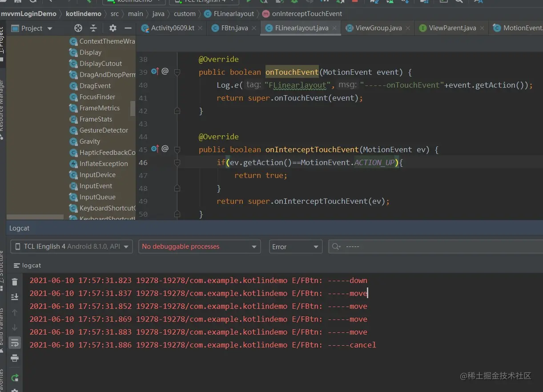Screen dimensions: 543x392
Task: Click the Collapse All icon in Project panel
Action: (x=93, y=28)
